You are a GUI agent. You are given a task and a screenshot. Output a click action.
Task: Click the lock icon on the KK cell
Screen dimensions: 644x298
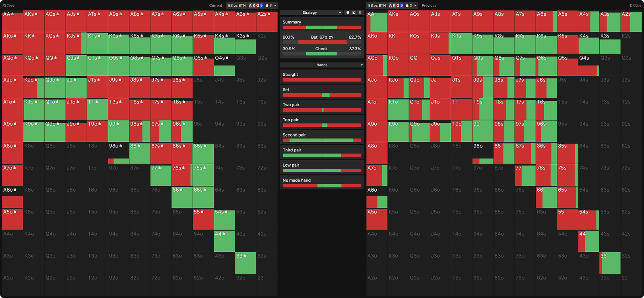click(33, 36)
